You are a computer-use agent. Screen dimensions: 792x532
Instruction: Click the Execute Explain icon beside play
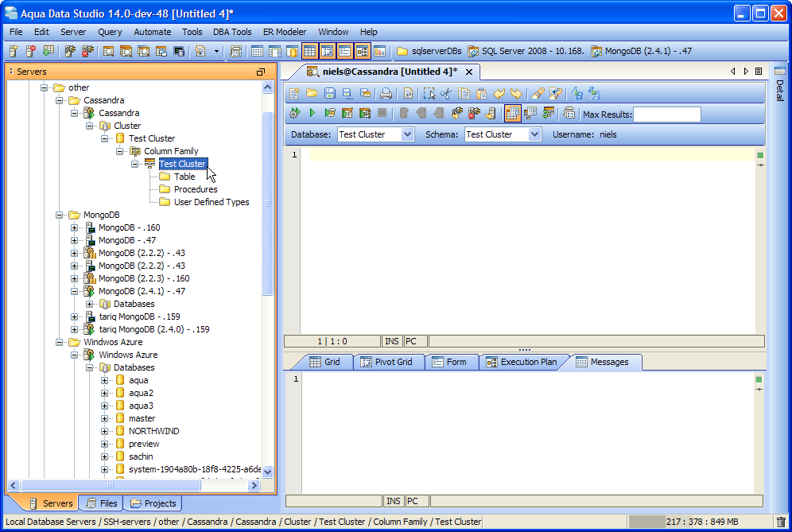point(330,113)
